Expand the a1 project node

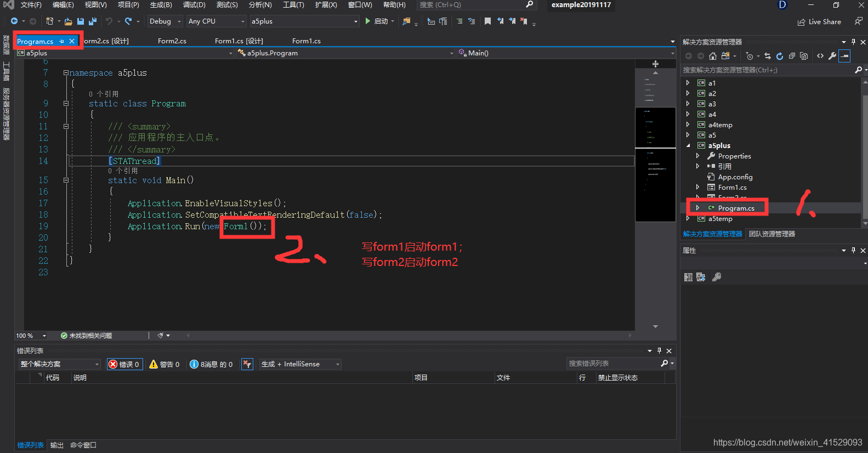688,83
